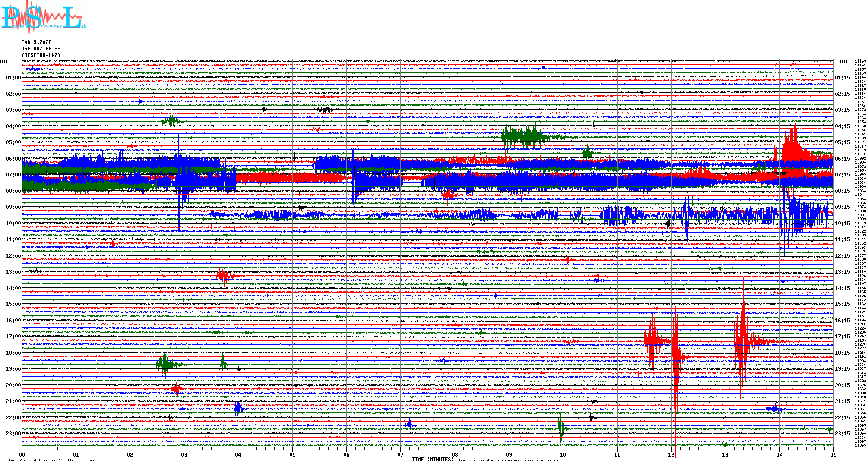868x466 pixels.
Task: Click the 17:15 label on right axis
Action: click(842, 337)
